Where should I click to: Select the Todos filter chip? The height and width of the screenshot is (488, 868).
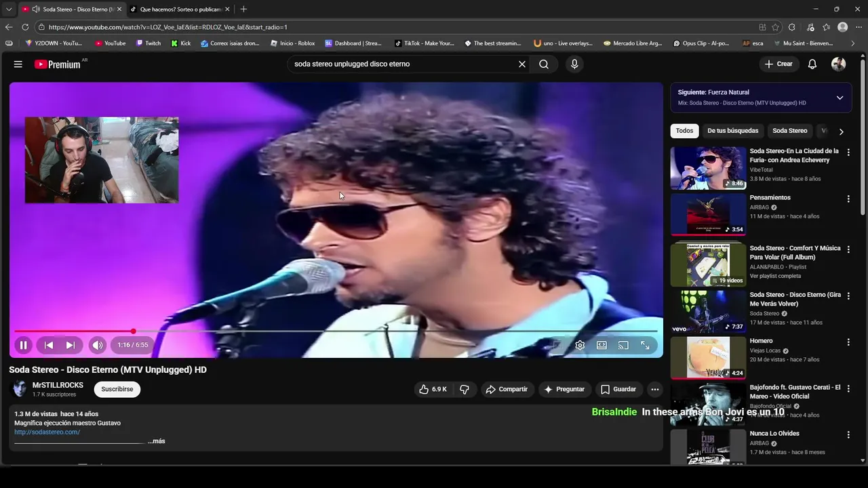[x=684, y=131]
